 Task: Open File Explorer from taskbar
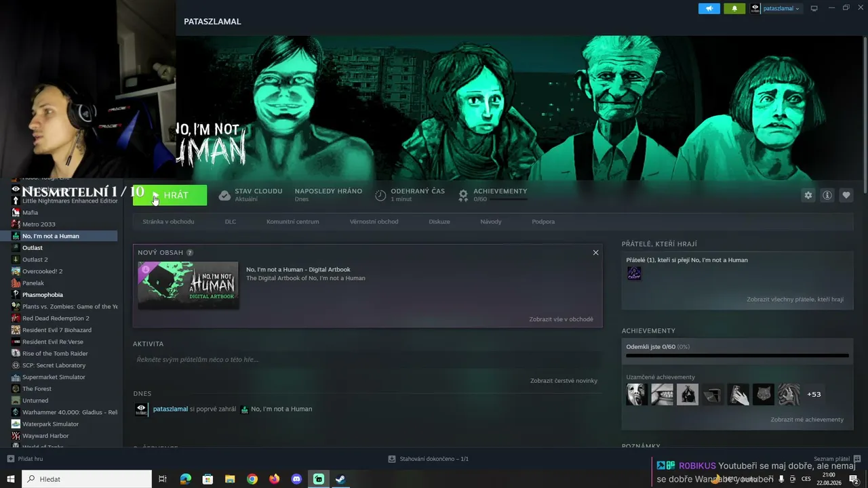(x=230, y=479)
